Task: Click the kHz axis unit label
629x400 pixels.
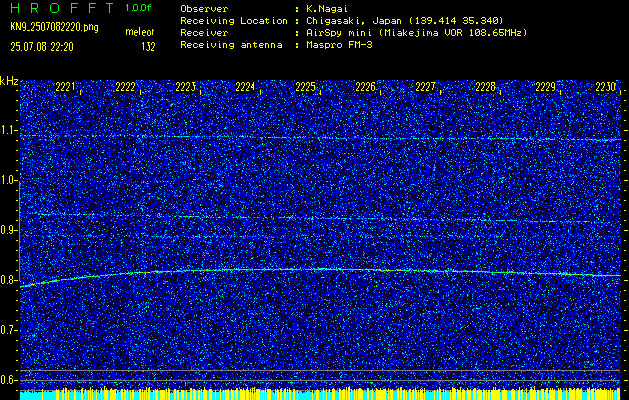Action: (9, 81)
